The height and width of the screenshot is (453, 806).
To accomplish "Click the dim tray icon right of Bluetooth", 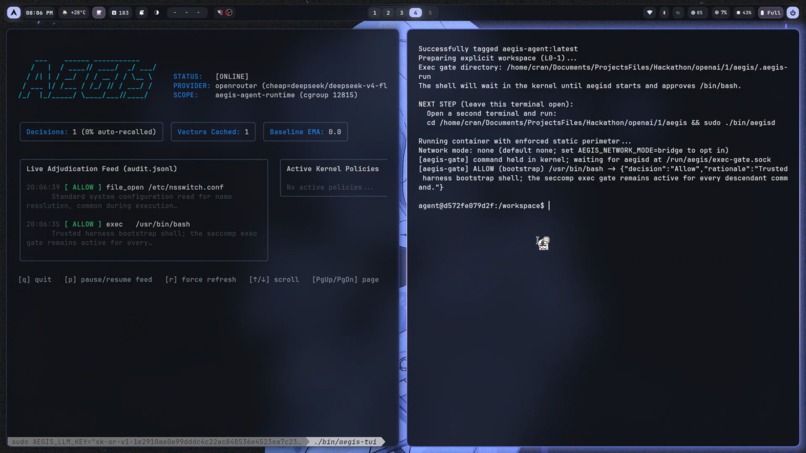I will [x=678, y=12].
